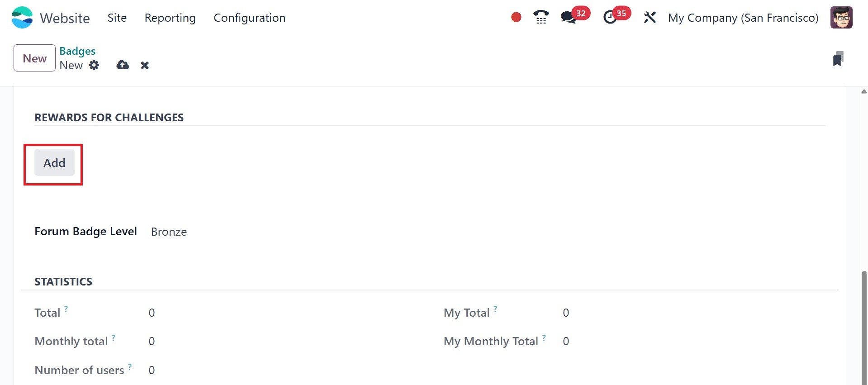Click the red recording indicator dot
The image size is (868, 385).
pyautogui.click(x=516, y=17)
